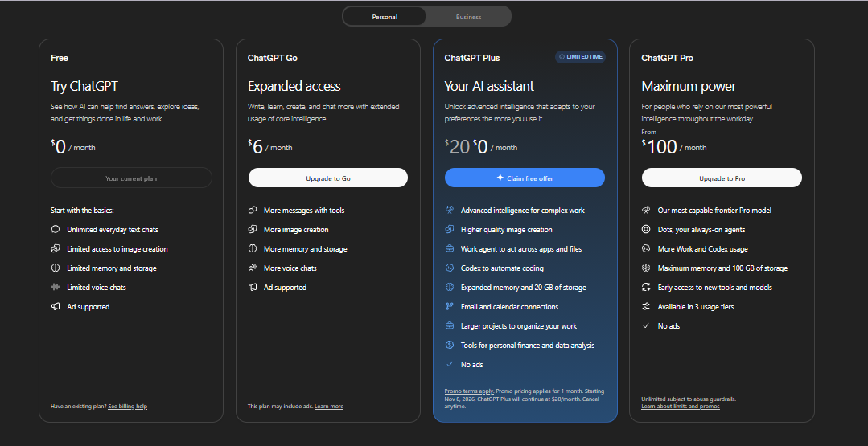The image size is (868, 446).
Task: Click the megaphone icon in the Free plan
Action: click(x=56, y=307)
